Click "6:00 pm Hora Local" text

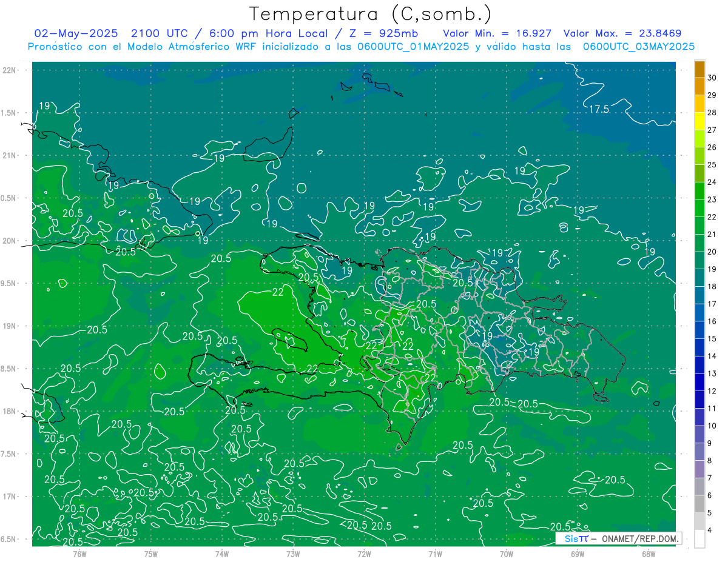[x=269, y=34]
